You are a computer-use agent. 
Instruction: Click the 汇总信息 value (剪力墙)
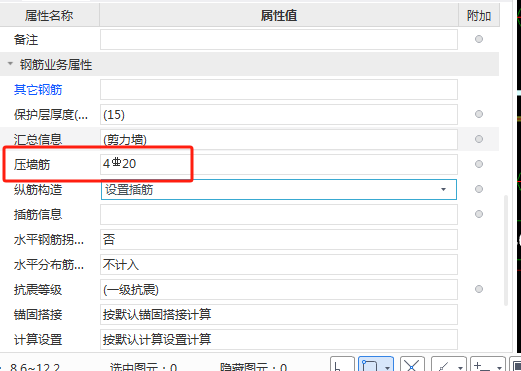coord(279,139)
